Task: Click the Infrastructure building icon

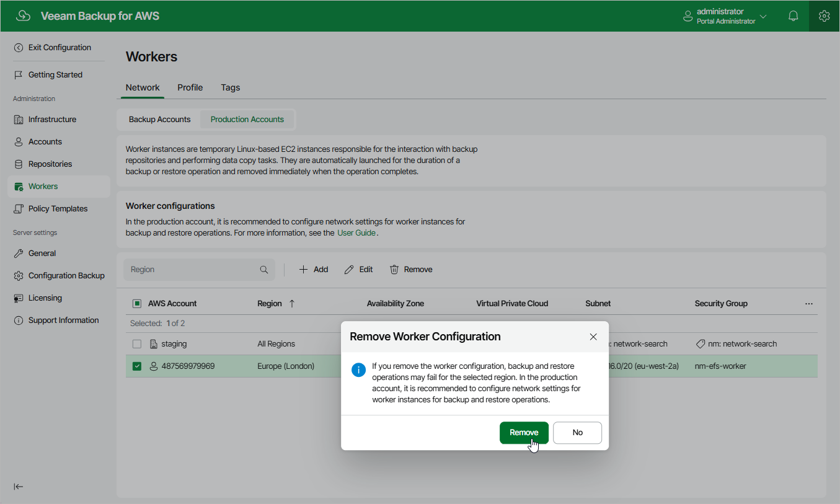Action: point(19,120)
